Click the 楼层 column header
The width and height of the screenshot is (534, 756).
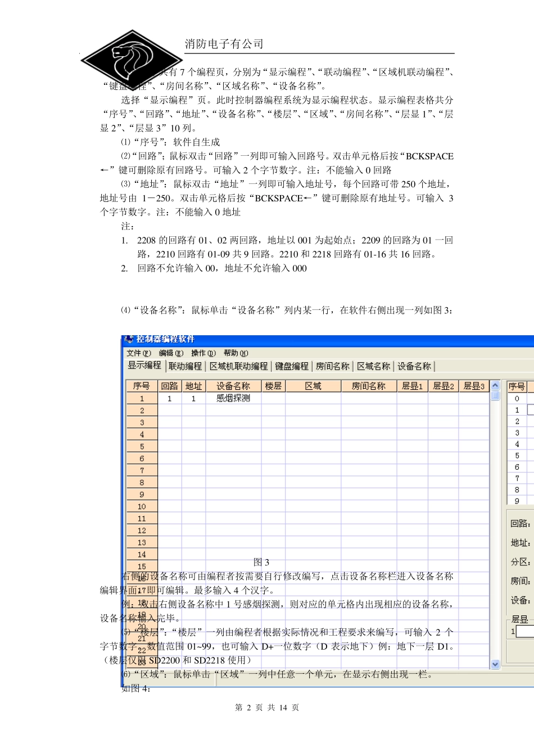[x=273, y=386]
